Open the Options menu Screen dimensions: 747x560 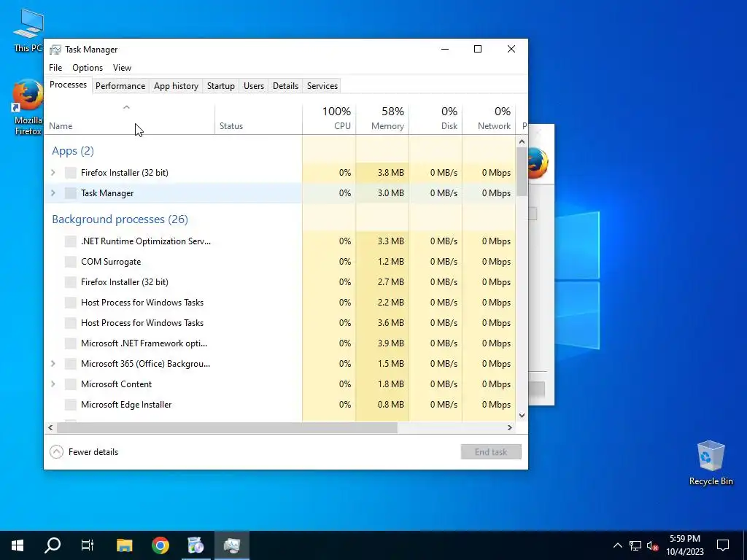[88, 68]
